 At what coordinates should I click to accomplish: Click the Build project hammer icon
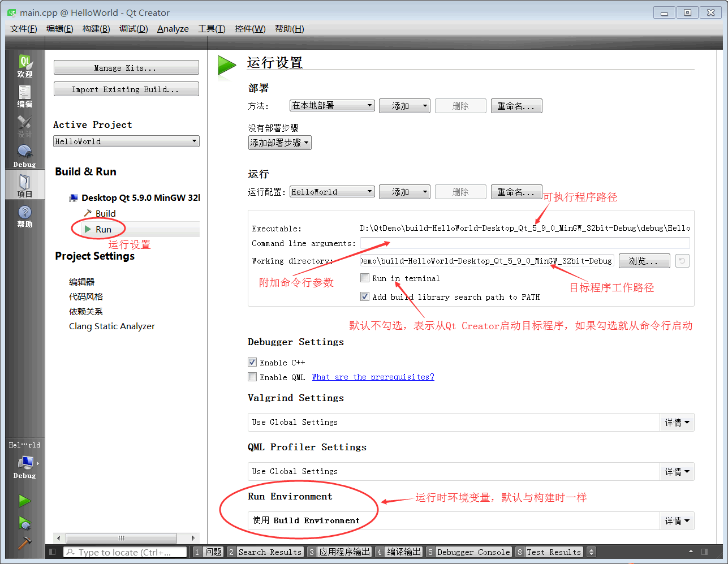click(x=24, y=543)
